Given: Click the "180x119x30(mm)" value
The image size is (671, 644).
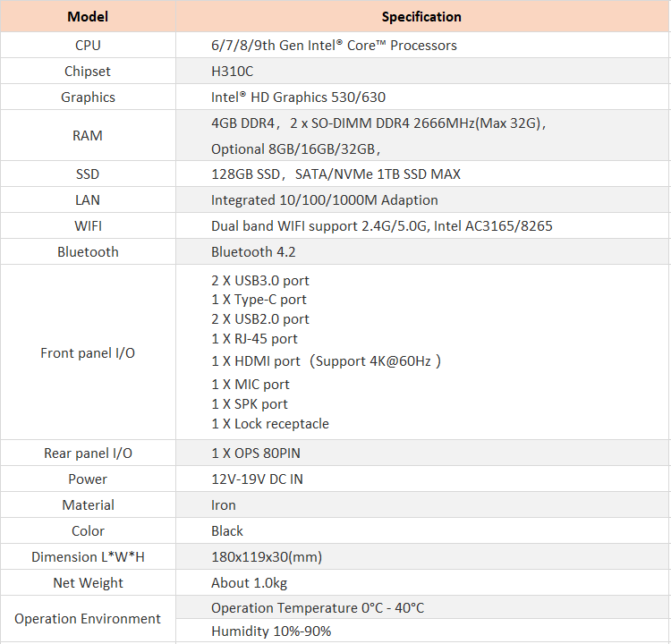Looking at the screenshot, I should (267, 557).
